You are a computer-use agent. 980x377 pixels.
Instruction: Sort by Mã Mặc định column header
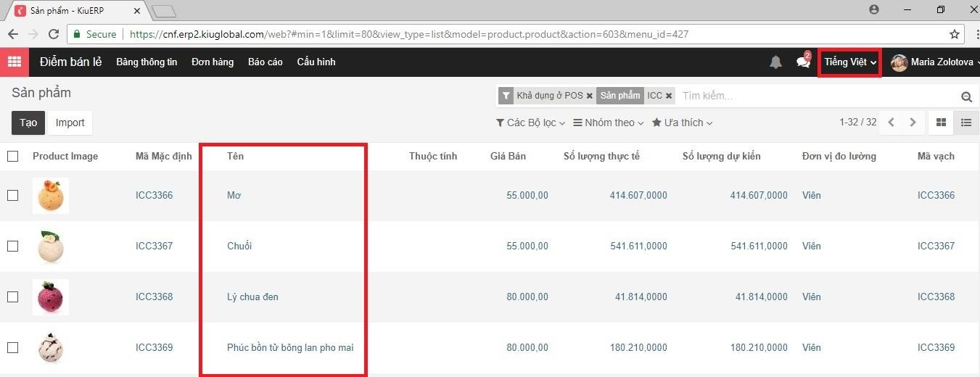coord(164,156)
